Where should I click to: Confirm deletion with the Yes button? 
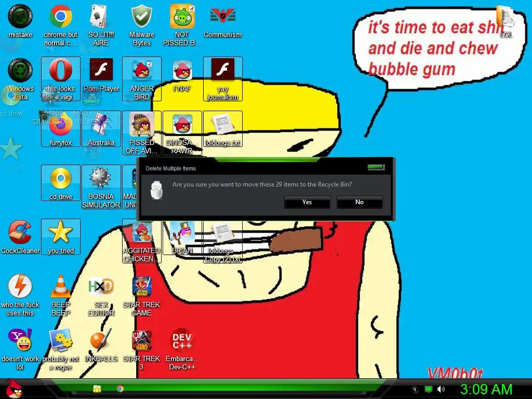[x=307, y=202]
